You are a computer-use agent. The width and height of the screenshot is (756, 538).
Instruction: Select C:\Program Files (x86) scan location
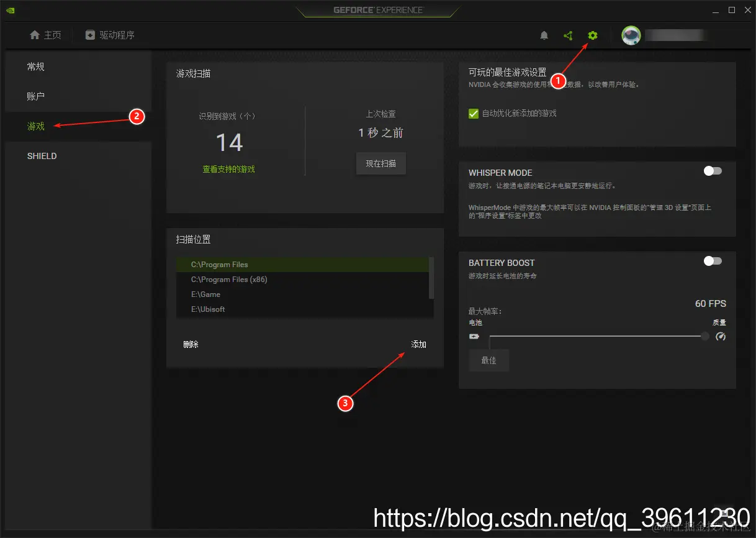coord(302,280)
